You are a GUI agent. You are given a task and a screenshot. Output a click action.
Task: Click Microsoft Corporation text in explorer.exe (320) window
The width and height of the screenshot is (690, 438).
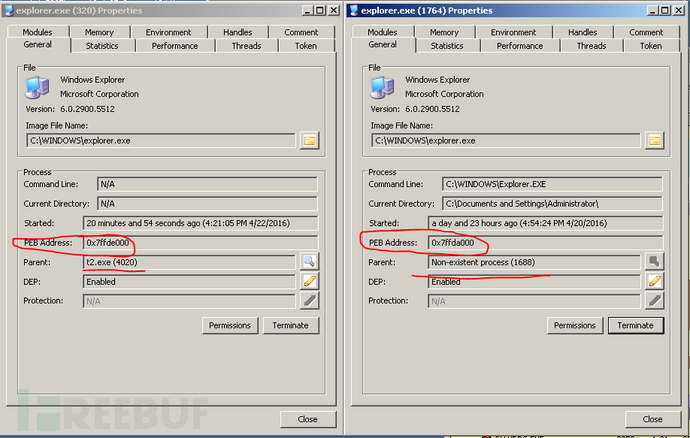(x=99, y=94)
